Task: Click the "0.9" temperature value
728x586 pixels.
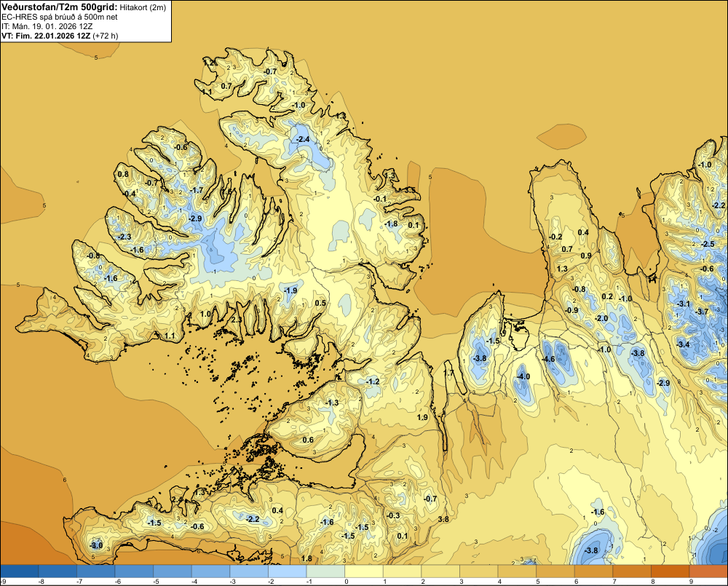Action: [586, 256]
